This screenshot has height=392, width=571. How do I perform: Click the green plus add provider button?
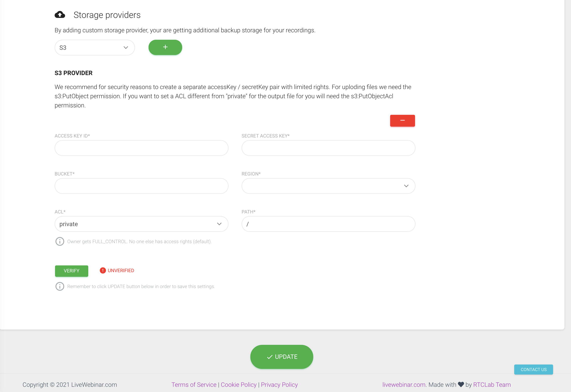[x=165, y=47]
